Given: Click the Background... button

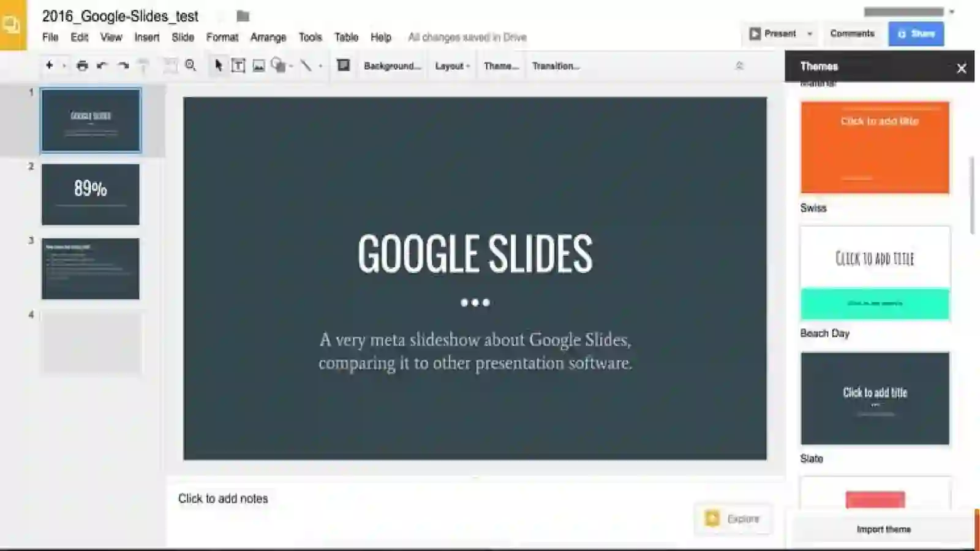Looking at the screenshot, I should pos(393,66).
